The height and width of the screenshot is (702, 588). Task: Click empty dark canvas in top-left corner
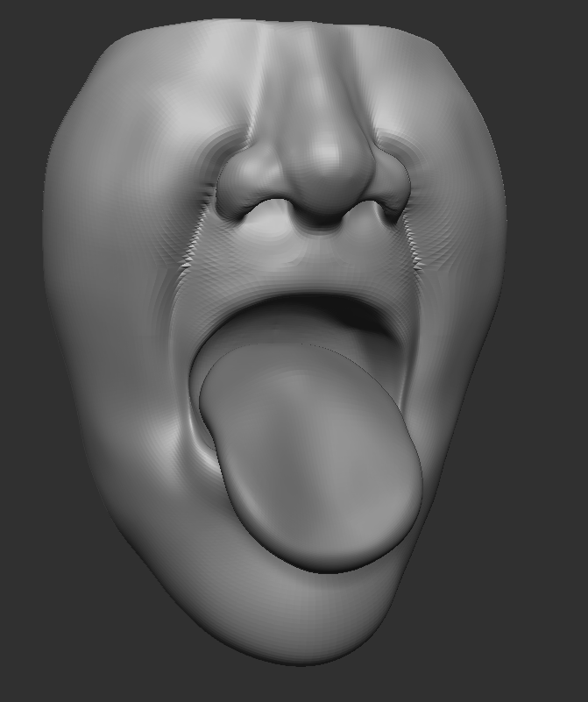26,26
